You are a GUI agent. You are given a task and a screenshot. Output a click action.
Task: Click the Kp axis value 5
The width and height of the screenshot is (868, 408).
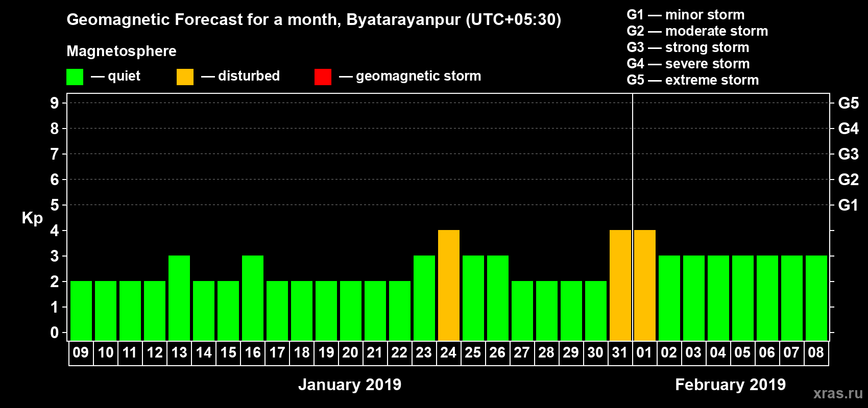tap(55, 205)
